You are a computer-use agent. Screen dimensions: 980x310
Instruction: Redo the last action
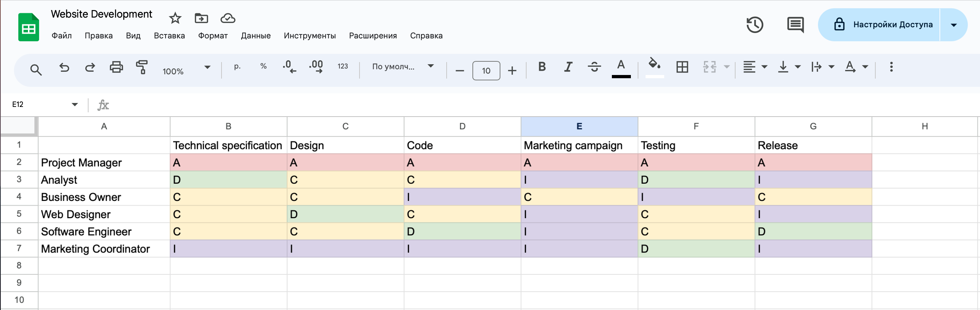(x=90, y=67)
